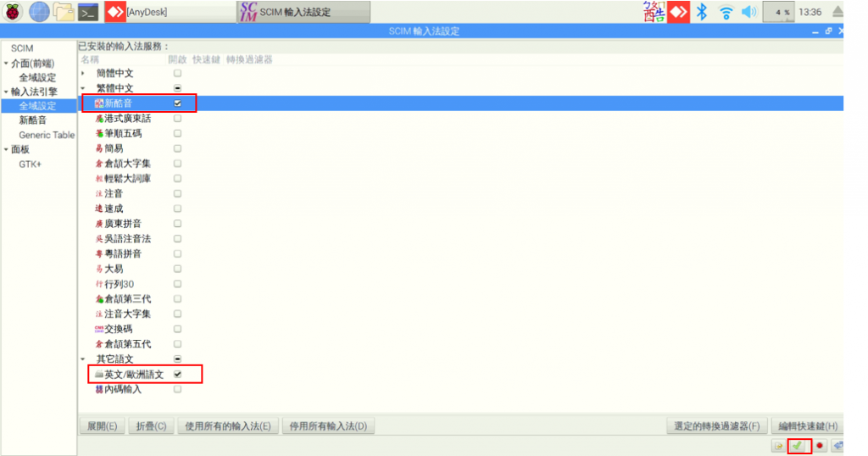Open the Wi-Fi network tray menu

tap(726, 12)
